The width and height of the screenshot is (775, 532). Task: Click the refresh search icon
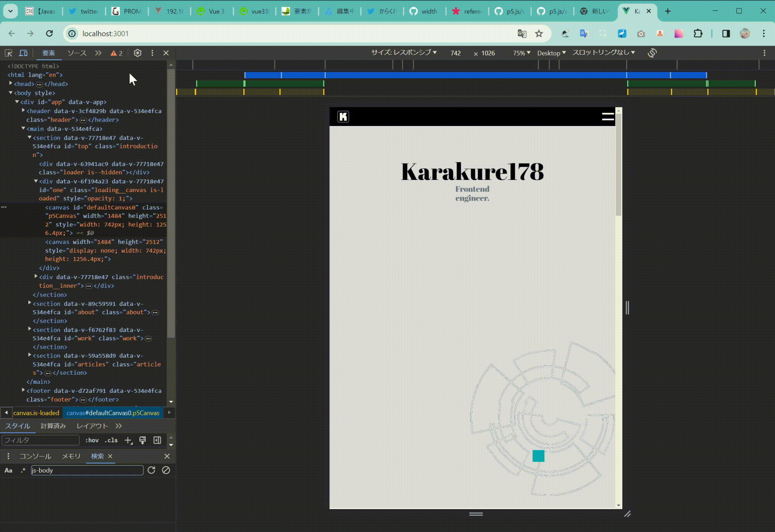point(151,470)
